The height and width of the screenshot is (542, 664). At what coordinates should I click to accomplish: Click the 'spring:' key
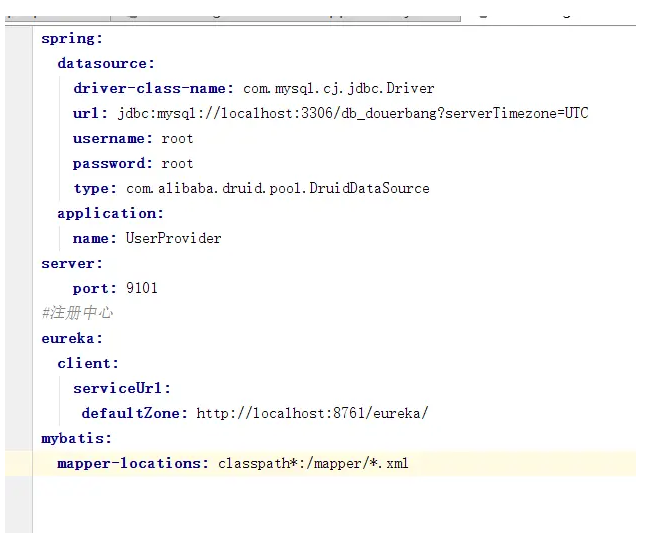coord(72,39)
